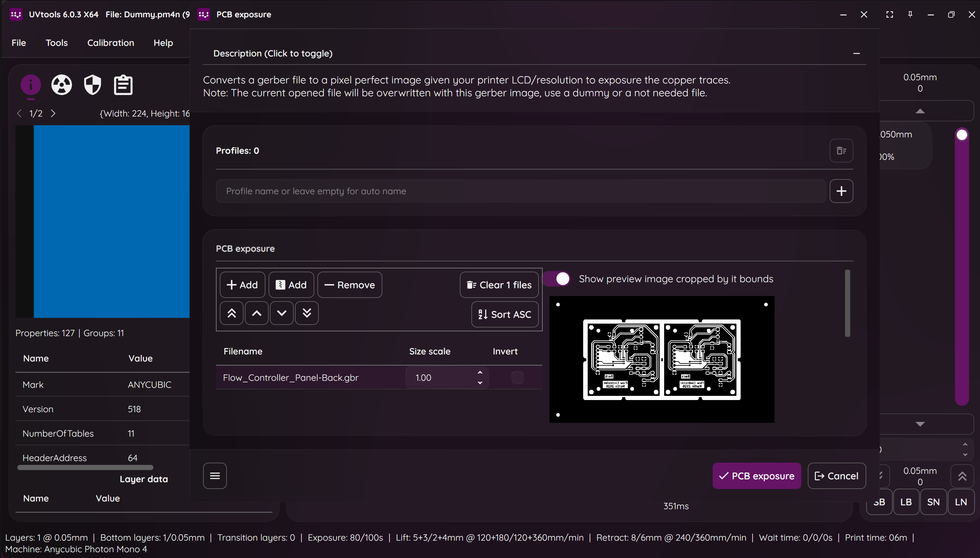Screen dimensions: 980x558
Task: Move file to bottom double-down arrow
Action: coord(307,313)
